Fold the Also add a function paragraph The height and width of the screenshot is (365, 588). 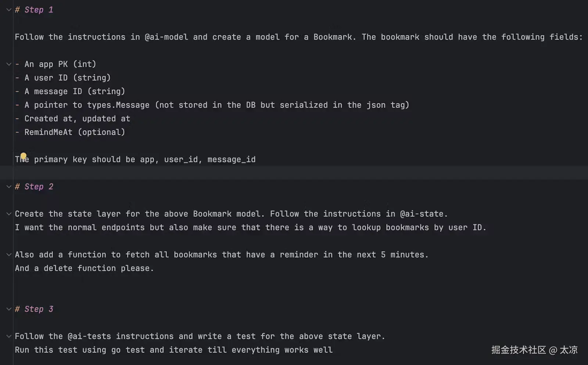[x=9, y=255]
